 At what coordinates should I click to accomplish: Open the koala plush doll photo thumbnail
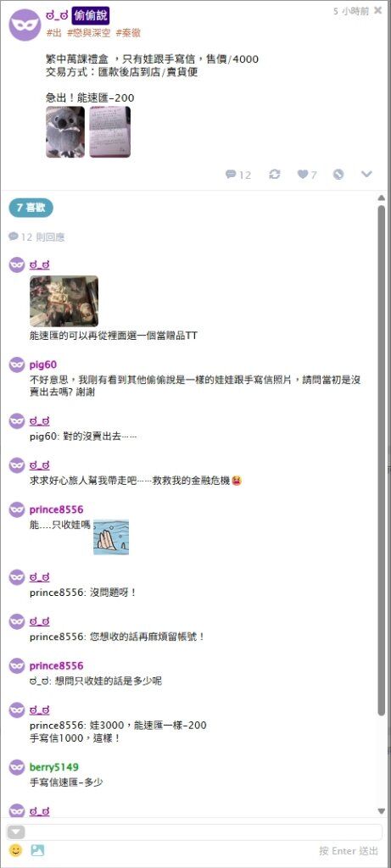pos(64,131)
